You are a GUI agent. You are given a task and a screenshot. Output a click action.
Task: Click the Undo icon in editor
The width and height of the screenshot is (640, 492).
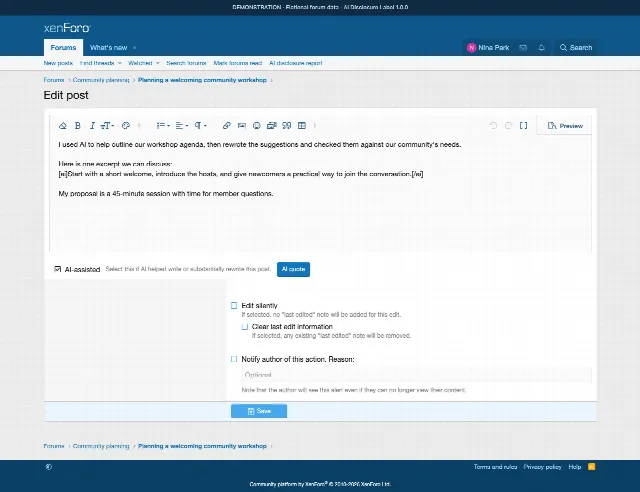tap(493, 126)
